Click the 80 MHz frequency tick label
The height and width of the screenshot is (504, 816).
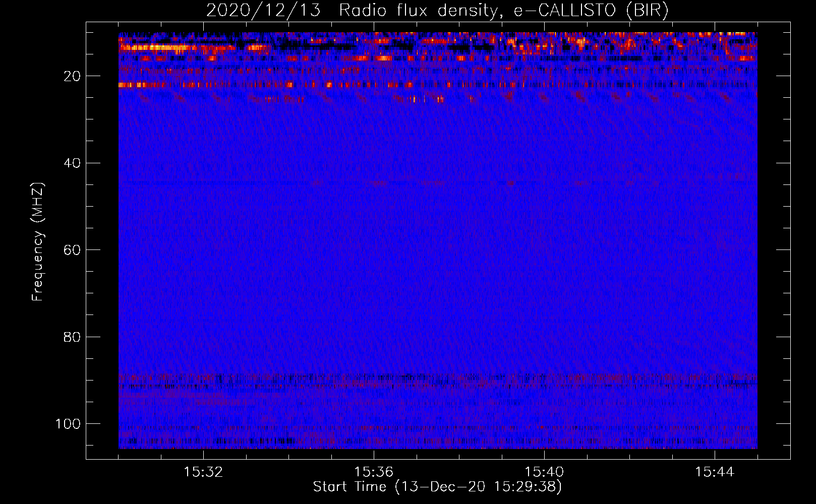[72, 337]
